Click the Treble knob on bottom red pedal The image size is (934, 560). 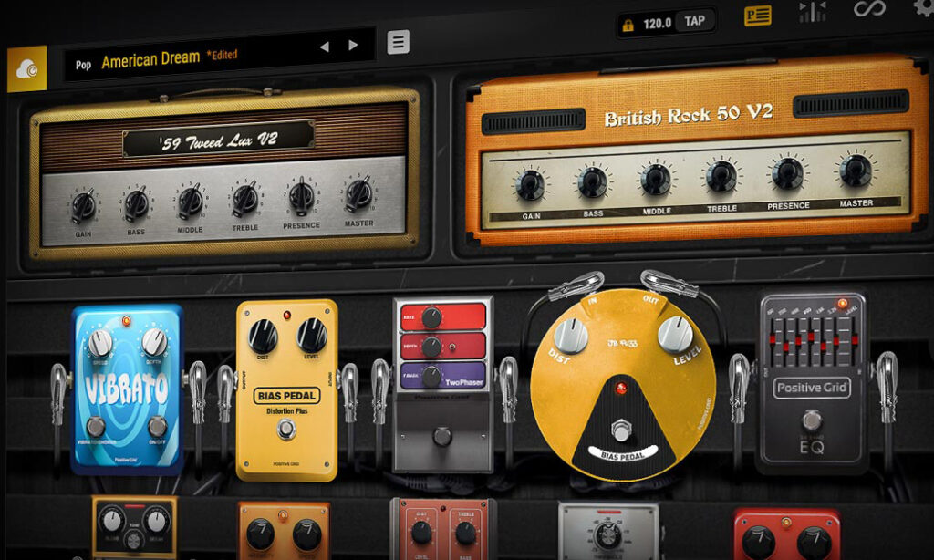tap(465, 533)
